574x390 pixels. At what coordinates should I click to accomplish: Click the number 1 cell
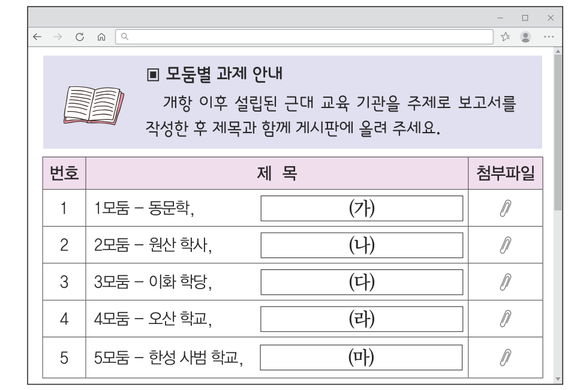[64, 208]
